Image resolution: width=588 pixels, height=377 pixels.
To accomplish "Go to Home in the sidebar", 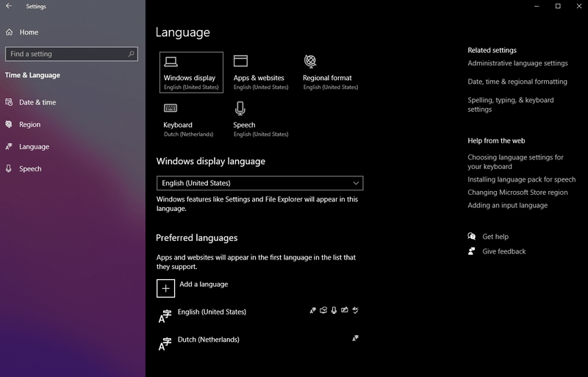I will pyautogui.click(x=29, y=32).
